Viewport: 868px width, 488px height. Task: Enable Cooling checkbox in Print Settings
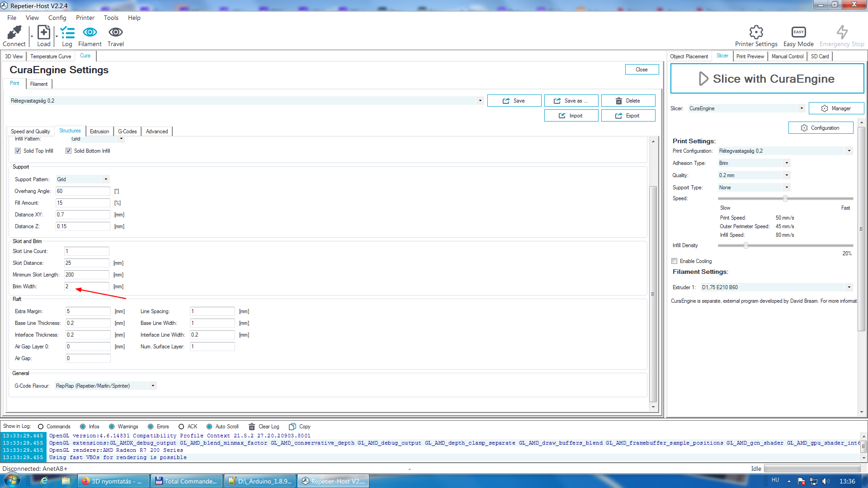(675, 261)
